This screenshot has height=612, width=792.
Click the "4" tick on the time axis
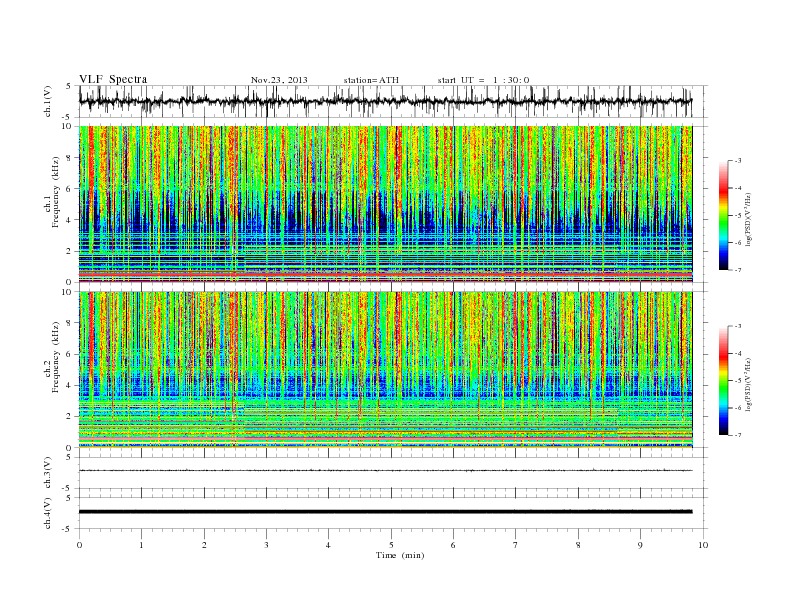click(x=328, y=545)
